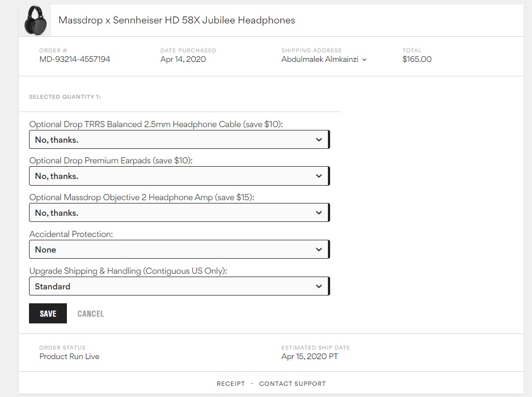Open the TRRS Balanced Headphone Cable dropdown
The width and height of the screenshot is (532, 397).
(x=179, y=140)
